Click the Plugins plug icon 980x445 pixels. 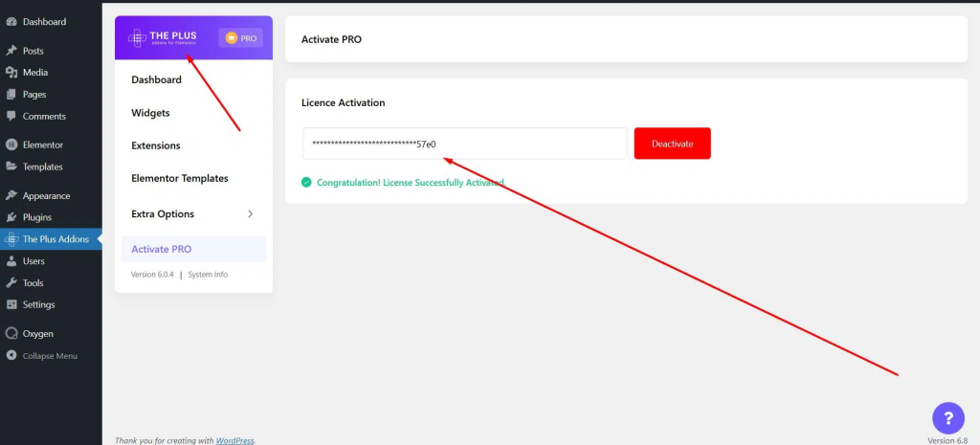click(x=11, y=217)
